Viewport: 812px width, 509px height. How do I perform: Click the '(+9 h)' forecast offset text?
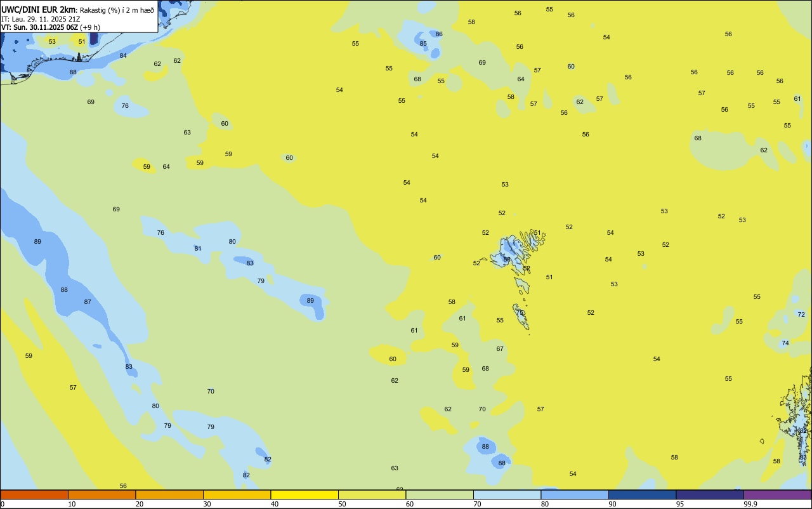tap(90, 27)
